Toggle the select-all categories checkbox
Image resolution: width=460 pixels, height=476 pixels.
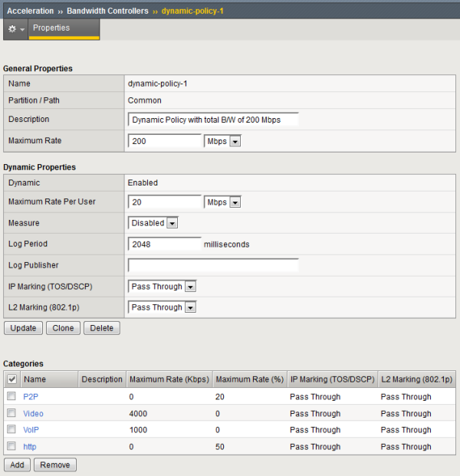[x=11, y=379]
